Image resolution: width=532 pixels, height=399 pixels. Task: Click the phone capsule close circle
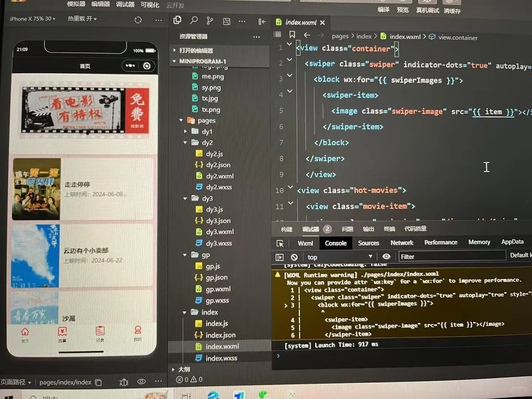pos(147,66)
